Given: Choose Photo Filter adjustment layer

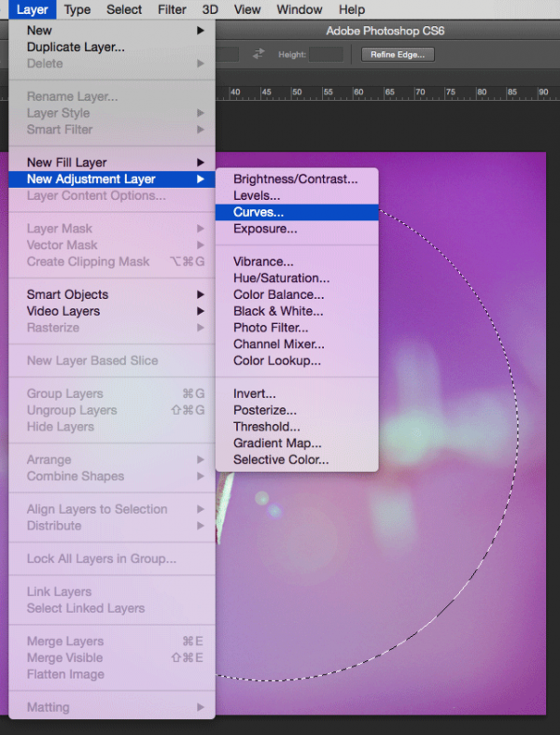Looking at the screenshot, I should 297,328.
